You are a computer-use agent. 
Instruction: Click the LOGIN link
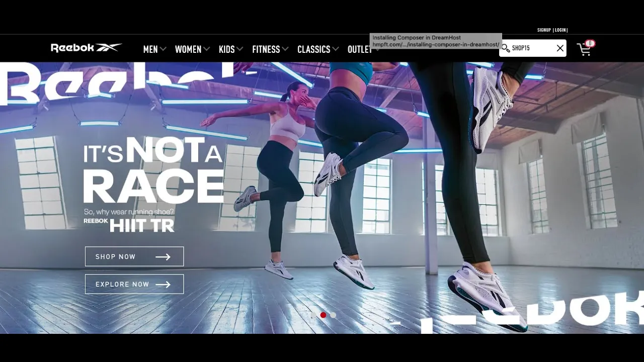click(x=560, y=30)
